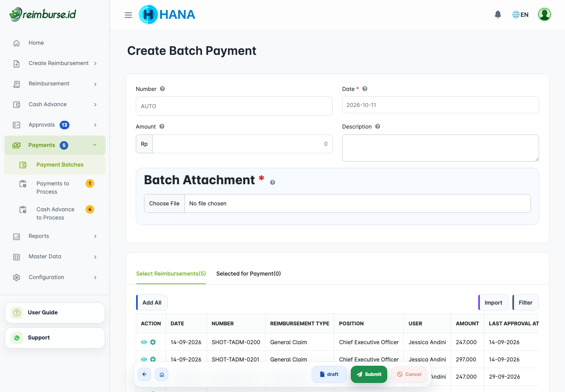Click the home icon in bottom bar
Screen dimensions: 565x392
tap(162, 374)
